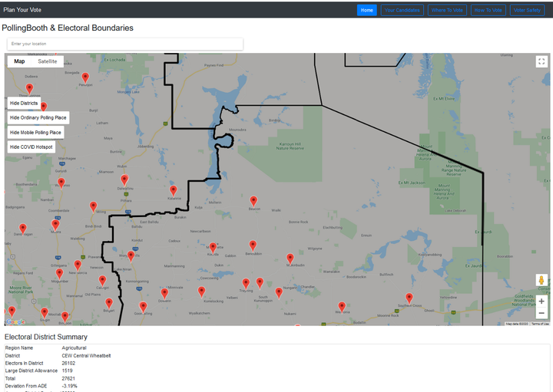
Task: Open the Your Candidates page
Action: point(402,10)
